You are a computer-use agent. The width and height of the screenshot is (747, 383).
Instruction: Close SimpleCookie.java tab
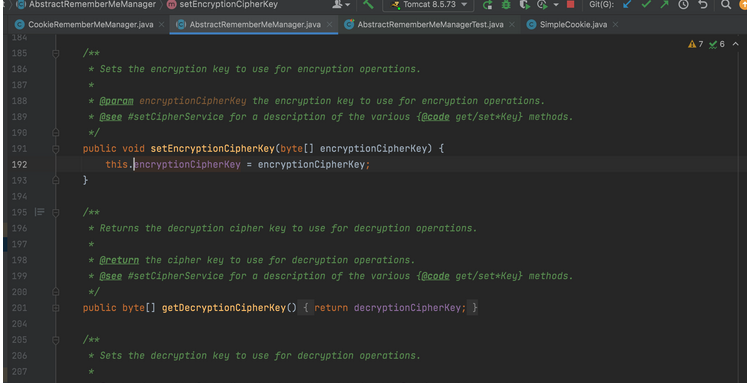(615, 24)
